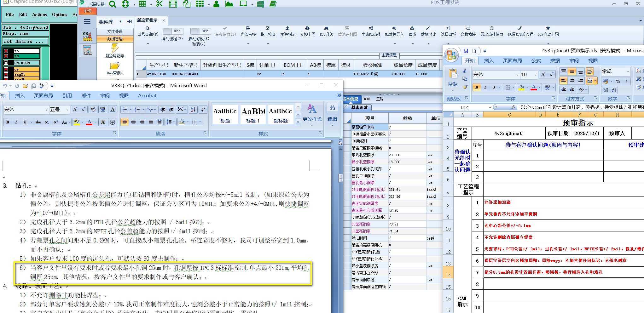Viewport: 644px width, 313px height.
Task: Toggle checkbox of the 'ts' layer in Graphic Editor
Action: (x=6, y=56)
